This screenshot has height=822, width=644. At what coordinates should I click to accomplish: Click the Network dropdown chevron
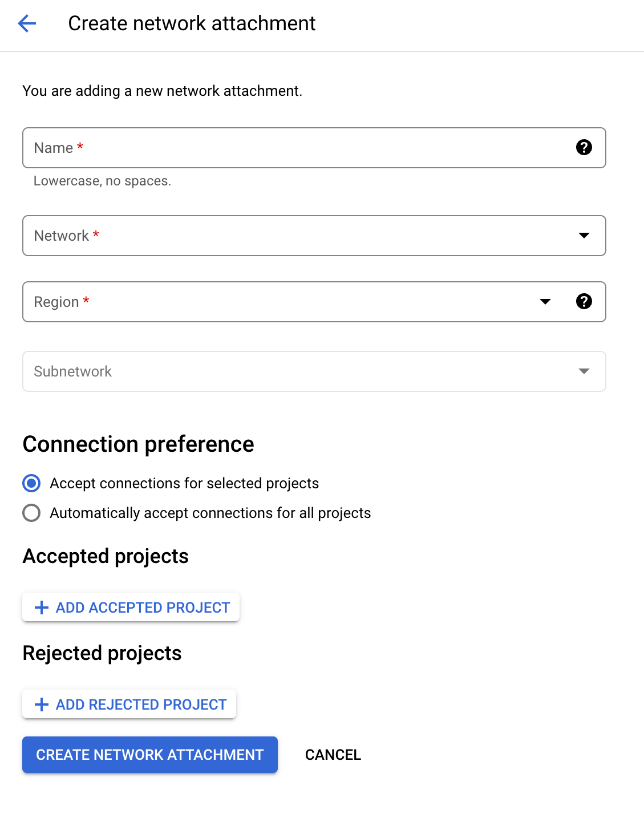tap(584, 236)
